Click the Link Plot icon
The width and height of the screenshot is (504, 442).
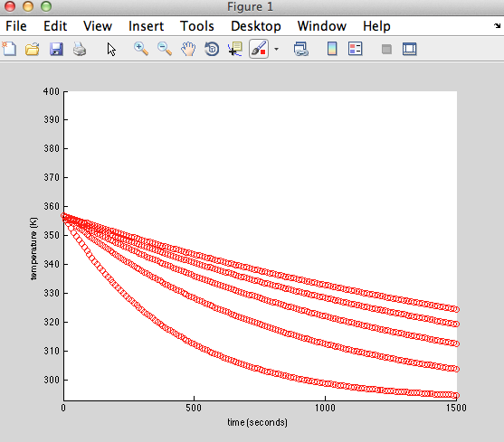click(300, 49)
